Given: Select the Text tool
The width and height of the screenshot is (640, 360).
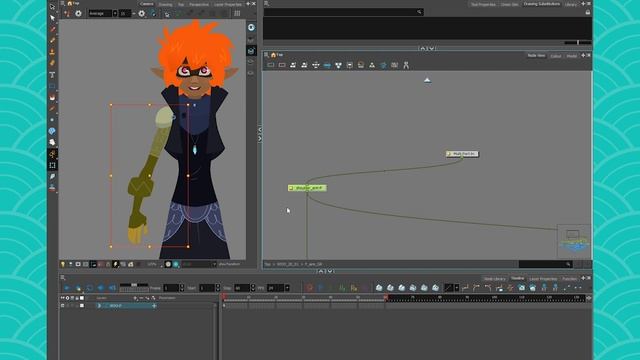Looking at the screenshot, I should [52, 75].
